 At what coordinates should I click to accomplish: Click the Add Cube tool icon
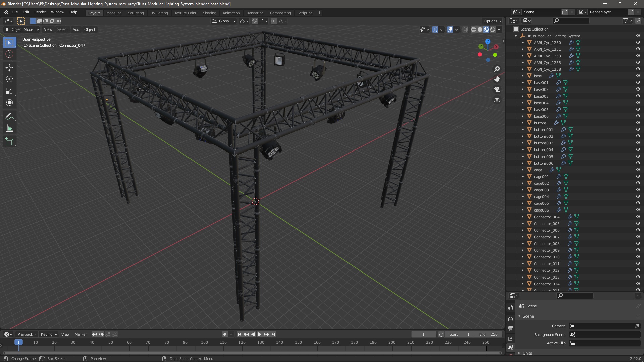pyautogui.click(x=9, y=141)
